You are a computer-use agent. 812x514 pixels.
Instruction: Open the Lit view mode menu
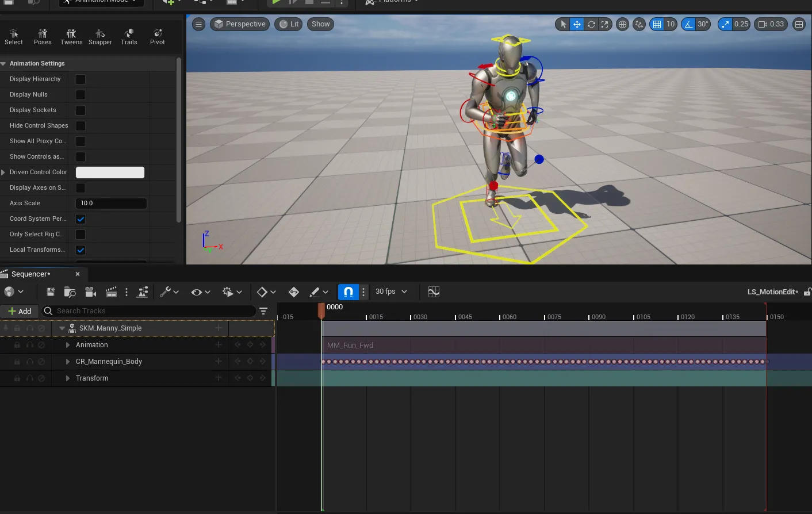(x=289, y=24)
